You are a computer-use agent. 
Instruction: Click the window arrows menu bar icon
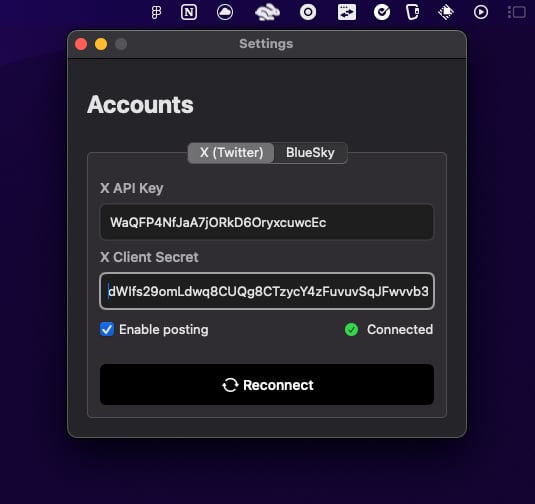347,12
